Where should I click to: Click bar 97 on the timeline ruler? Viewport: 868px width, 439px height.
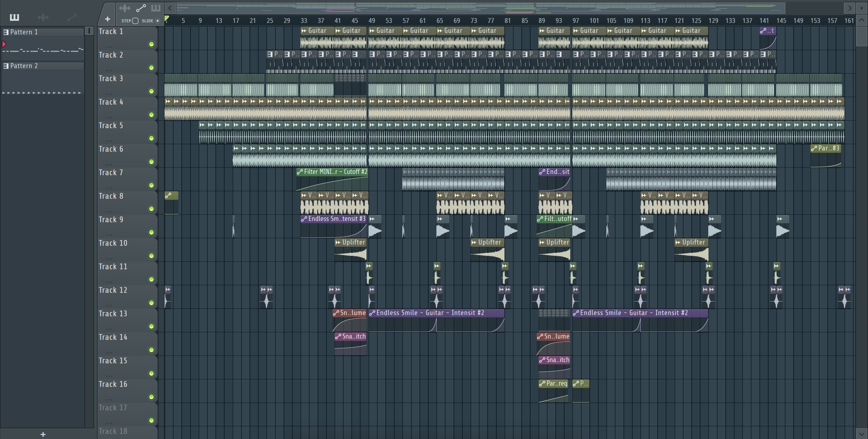pyautogui.click(x=576, y=21)
